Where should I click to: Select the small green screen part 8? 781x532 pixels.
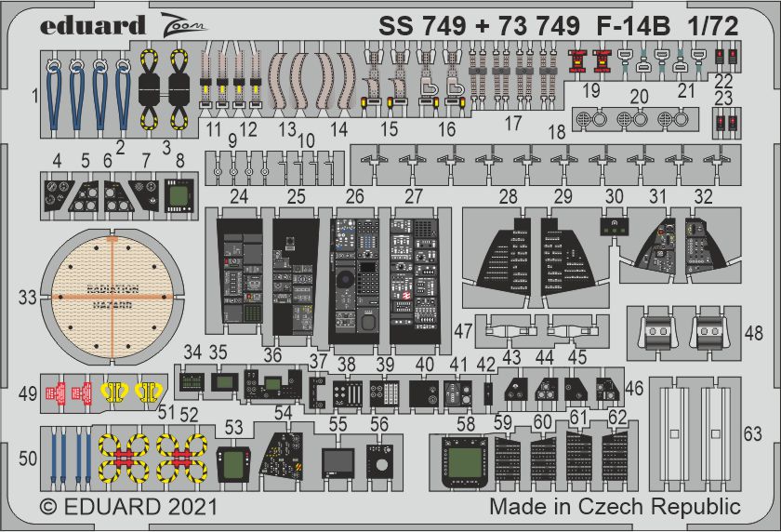[x=177, y=196]
